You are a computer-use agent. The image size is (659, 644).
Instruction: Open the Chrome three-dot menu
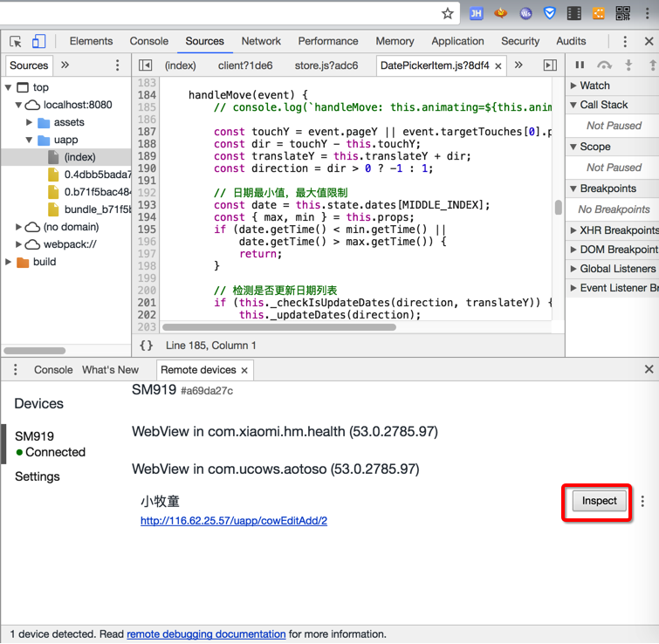tap(647, 13)
